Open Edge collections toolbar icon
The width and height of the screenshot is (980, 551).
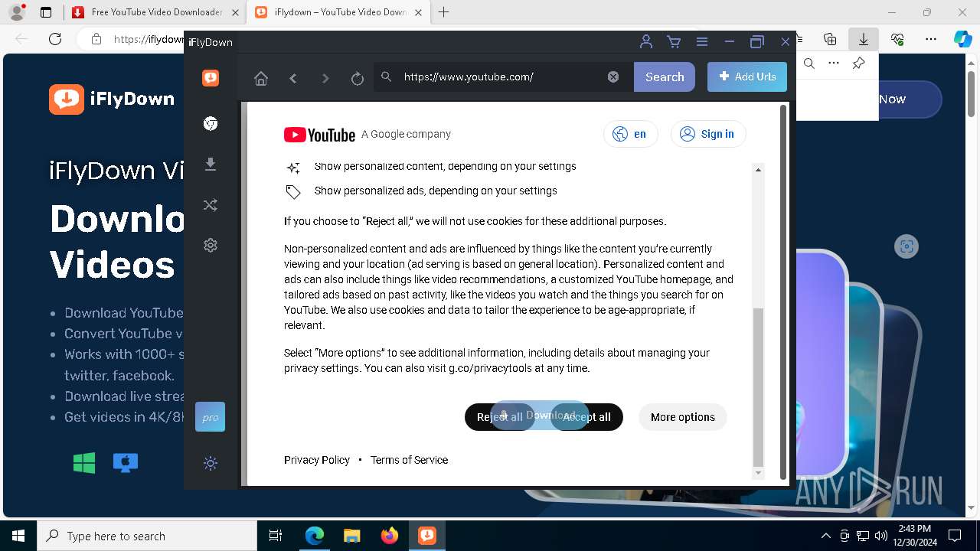click(830, 39)
